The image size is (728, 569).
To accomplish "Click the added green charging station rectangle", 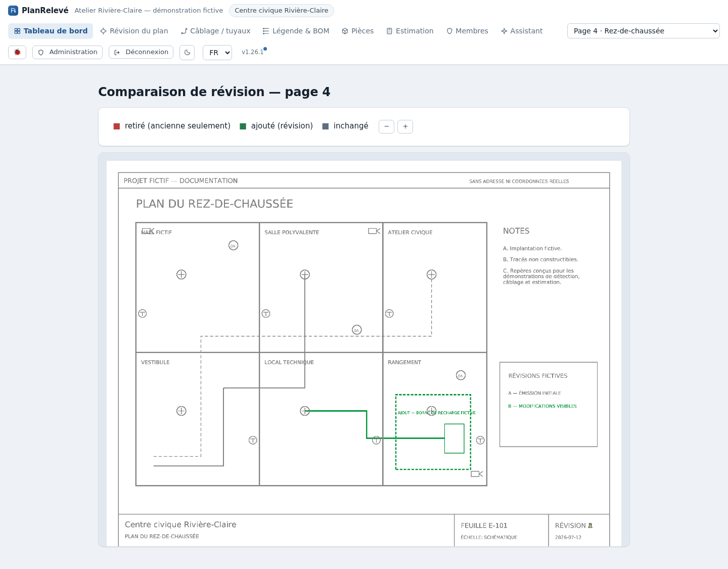I will point(454,439).
